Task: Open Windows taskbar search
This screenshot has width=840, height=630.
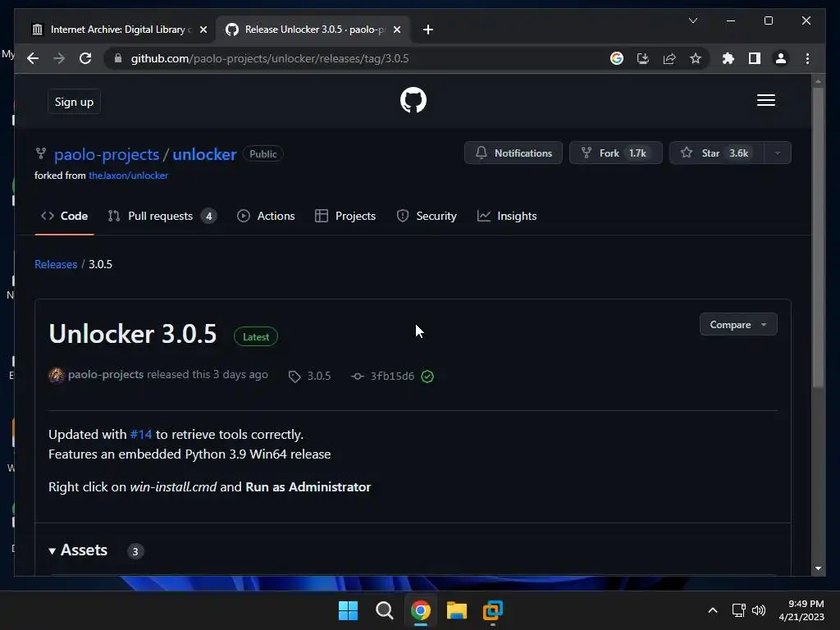Action: click(384, 610)
